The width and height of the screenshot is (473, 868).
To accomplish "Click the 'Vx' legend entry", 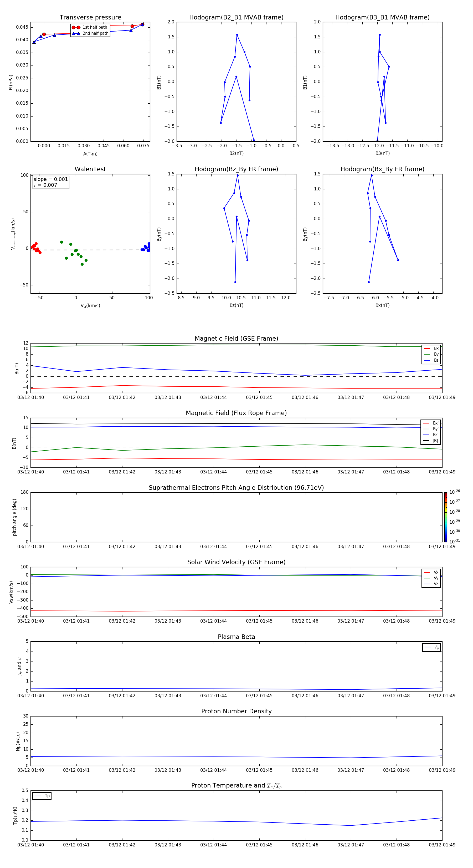I will click(431, 573).
